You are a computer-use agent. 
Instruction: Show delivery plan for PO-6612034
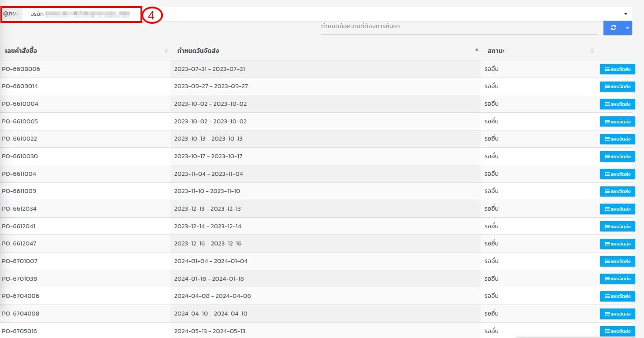coord(617,209)
